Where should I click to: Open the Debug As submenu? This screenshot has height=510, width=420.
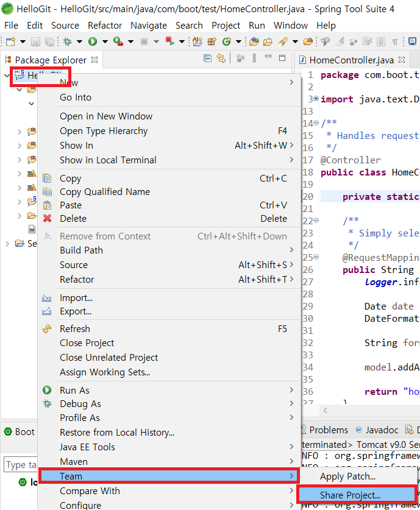(169, 404)
